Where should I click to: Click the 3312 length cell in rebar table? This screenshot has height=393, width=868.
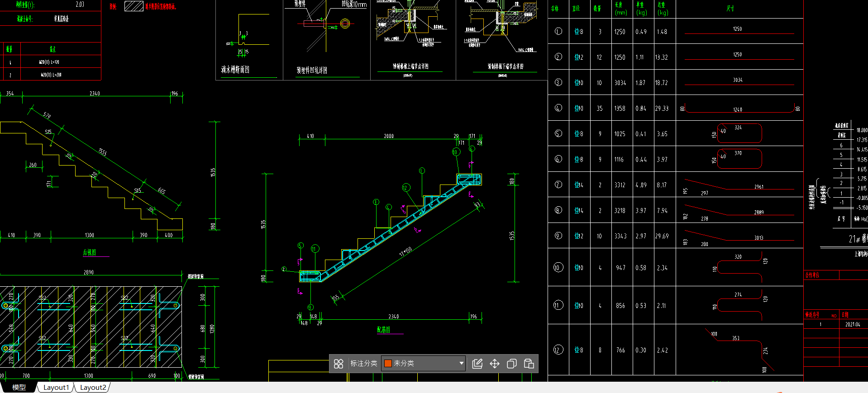[x=620, y=185]
